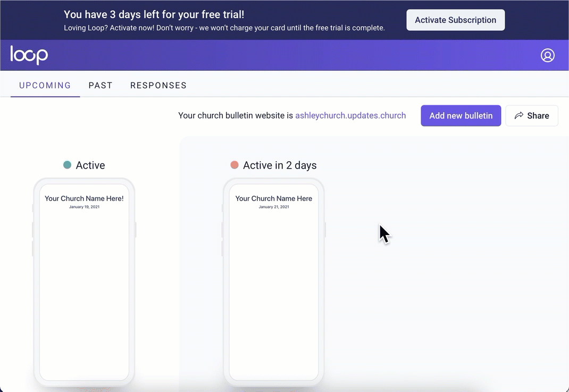Open the user account profile icon
The image size is (569, 392).
tap(548, 55)
